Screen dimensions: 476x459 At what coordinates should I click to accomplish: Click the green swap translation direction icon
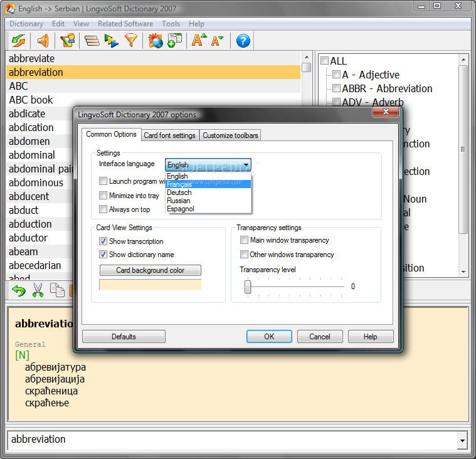click(x=19, y=41)
